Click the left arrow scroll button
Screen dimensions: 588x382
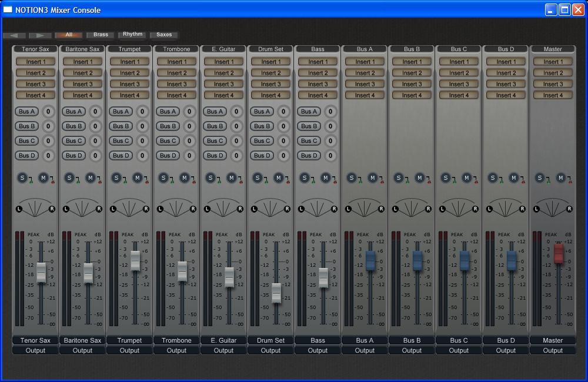[14, 35]
